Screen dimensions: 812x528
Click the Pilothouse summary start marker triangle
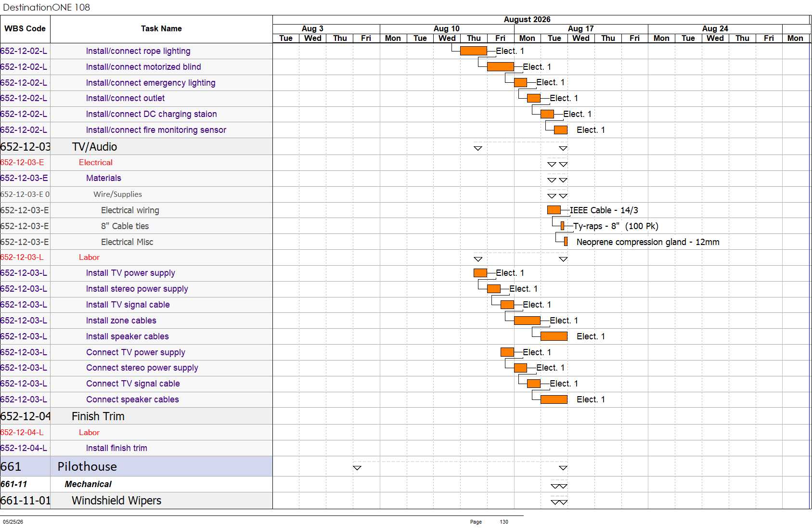(357, 468)
